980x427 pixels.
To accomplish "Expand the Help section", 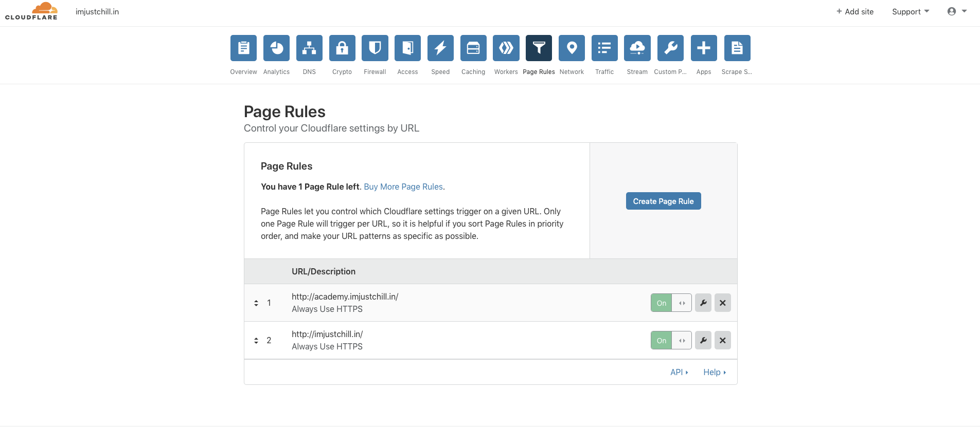I will point(715,372).
